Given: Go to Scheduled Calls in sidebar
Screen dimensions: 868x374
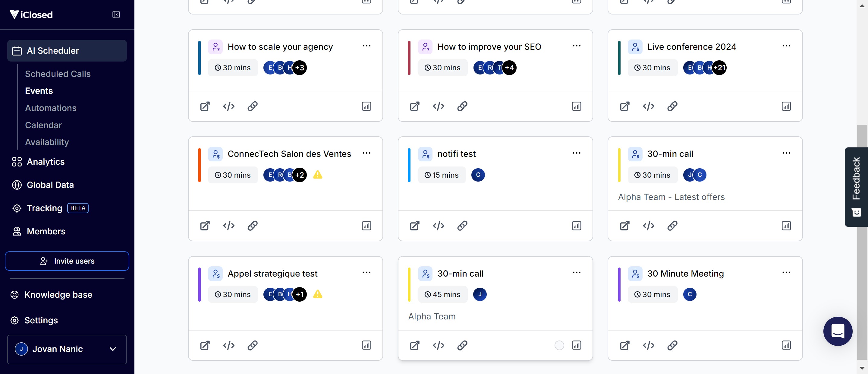Looking at the screenshot, I should (58, 74).
